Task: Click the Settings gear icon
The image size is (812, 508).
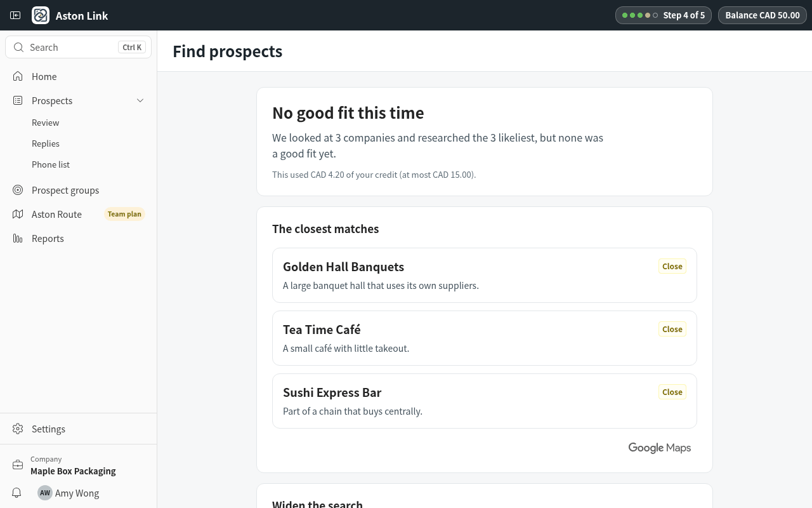Action: pyautogui.click(x=18, y=429)
